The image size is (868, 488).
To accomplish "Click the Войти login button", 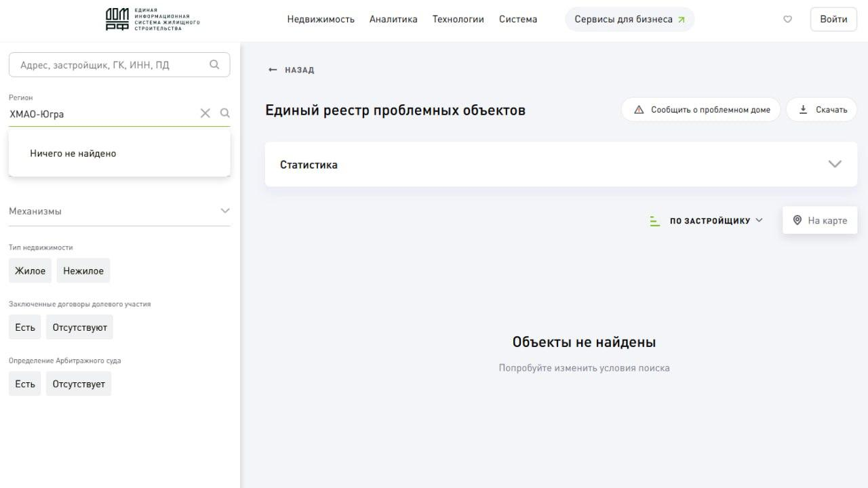I will (833, 19).
